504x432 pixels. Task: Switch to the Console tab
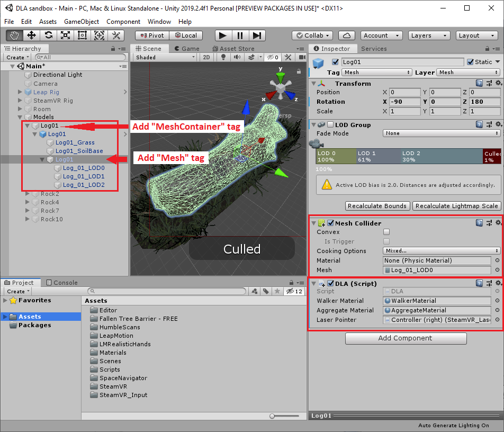click(62, 283)
